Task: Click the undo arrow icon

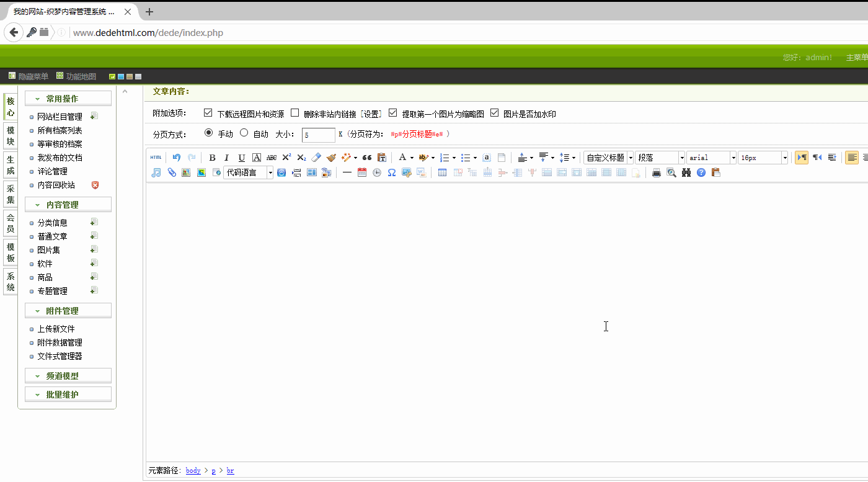Action: pos(177,158)
